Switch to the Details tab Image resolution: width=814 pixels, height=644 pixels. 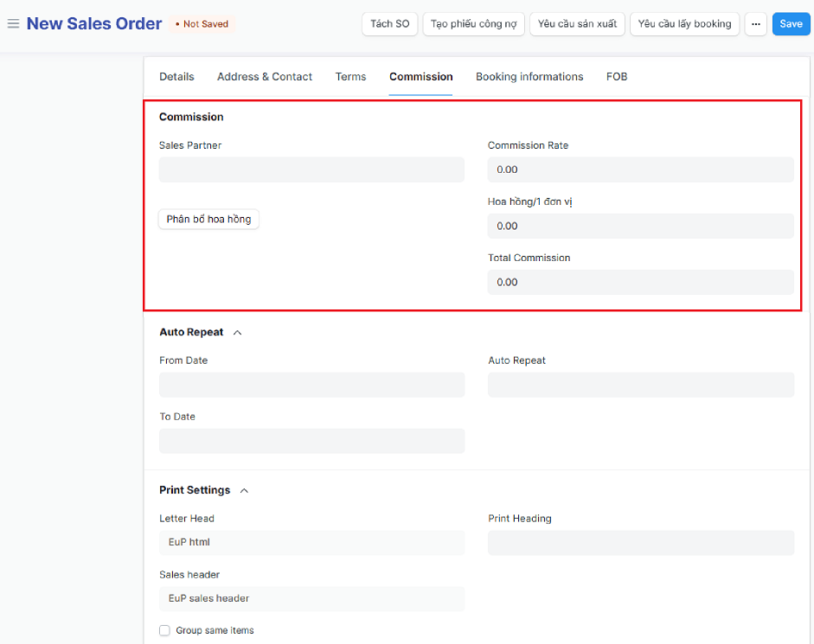[x=176, y=77]
